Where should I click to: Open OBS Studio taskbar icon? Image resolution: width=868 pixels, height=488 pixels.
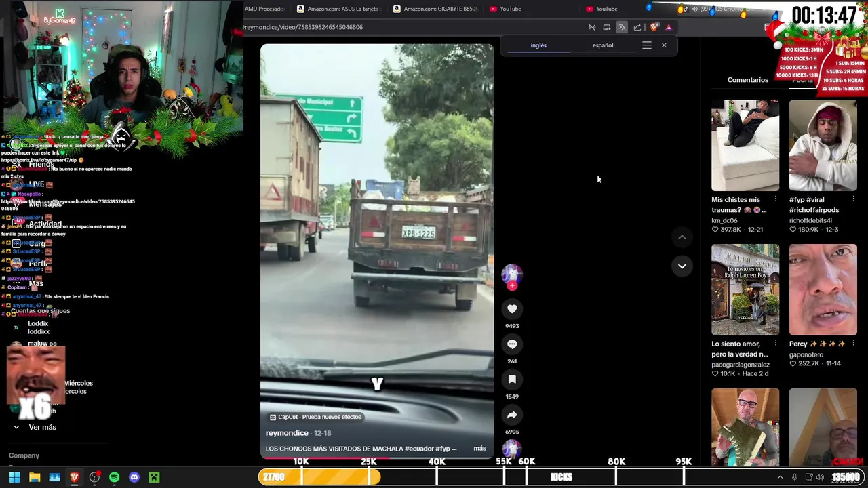click(x=94, y=477)
